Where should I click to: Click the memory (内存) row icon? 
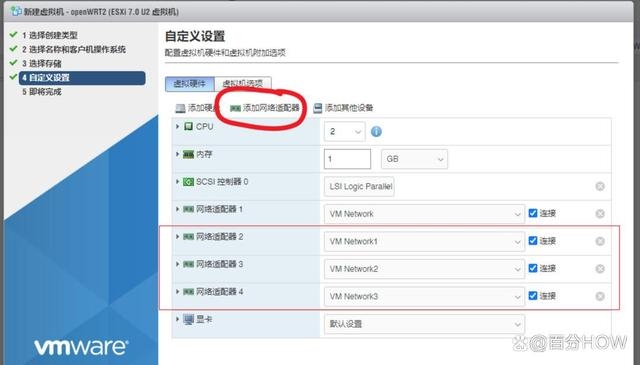189,154
